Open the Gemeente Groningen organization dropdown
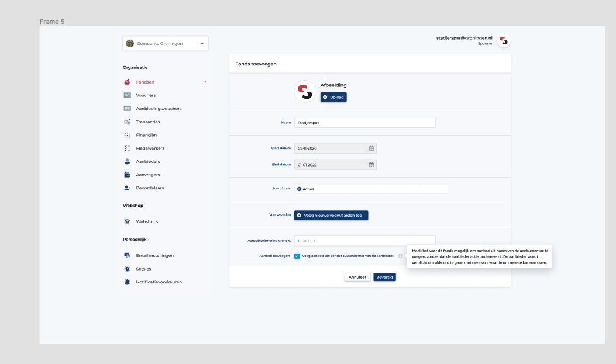616x364 pixels. click(166, 44)
